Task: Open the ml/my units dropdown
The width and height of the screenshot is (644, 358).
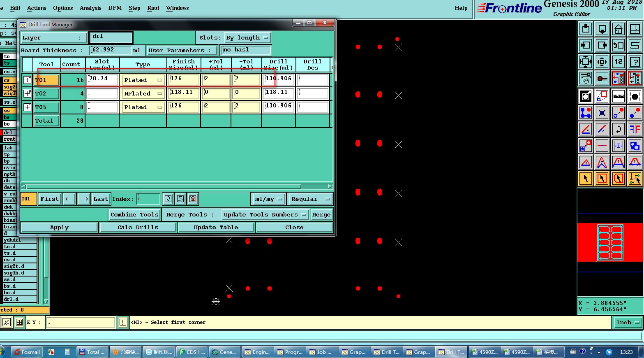Action: click(x=268, y=199)
